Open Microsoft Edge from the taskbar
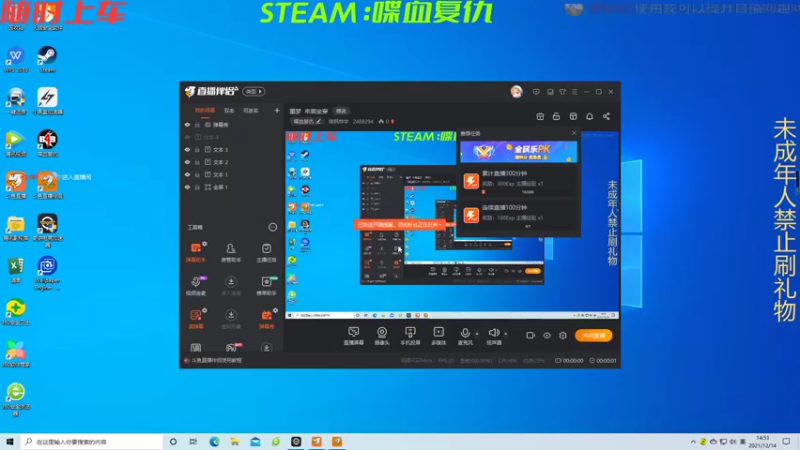Screen dimensions: 800x450 (x=214, y=441)
